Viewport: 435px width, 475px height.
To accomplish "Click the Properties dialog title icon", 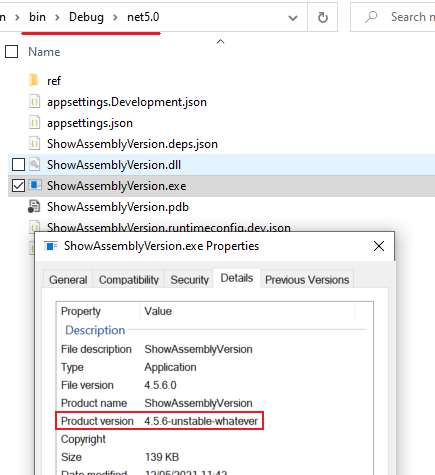I will click(51, 246).
